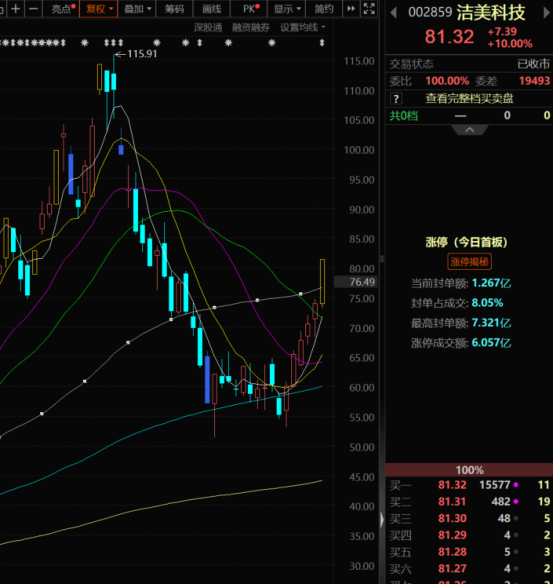Open the 筹码 chip distribution view
Screen dimensions: 554x585
point(175,9)
